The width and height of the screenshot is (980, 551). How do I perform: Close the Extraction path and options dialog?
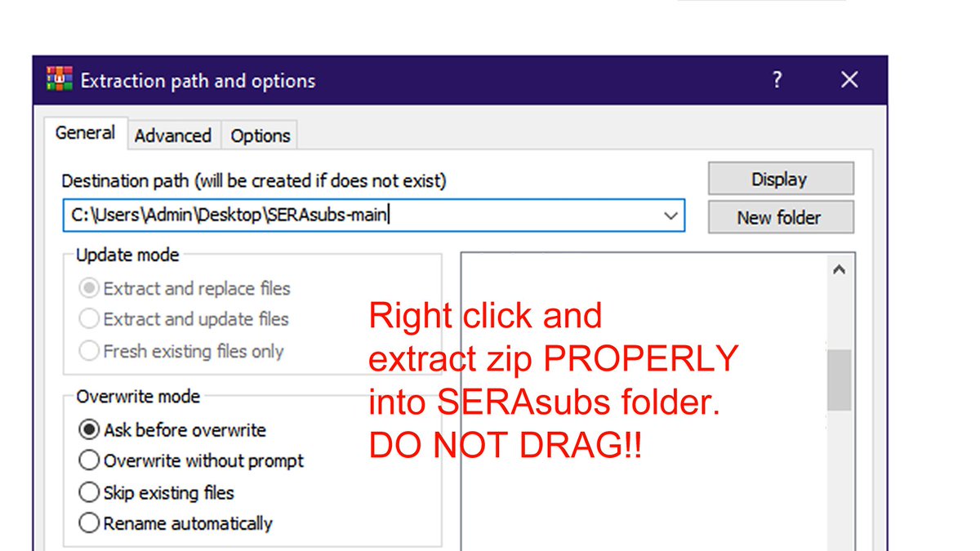pyautogui.click(x=849, y=80)
